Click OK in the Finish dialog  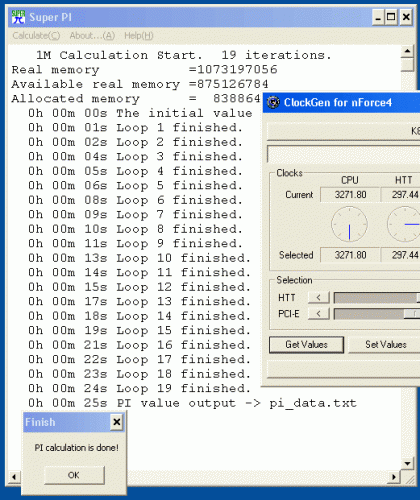point(74,475)
